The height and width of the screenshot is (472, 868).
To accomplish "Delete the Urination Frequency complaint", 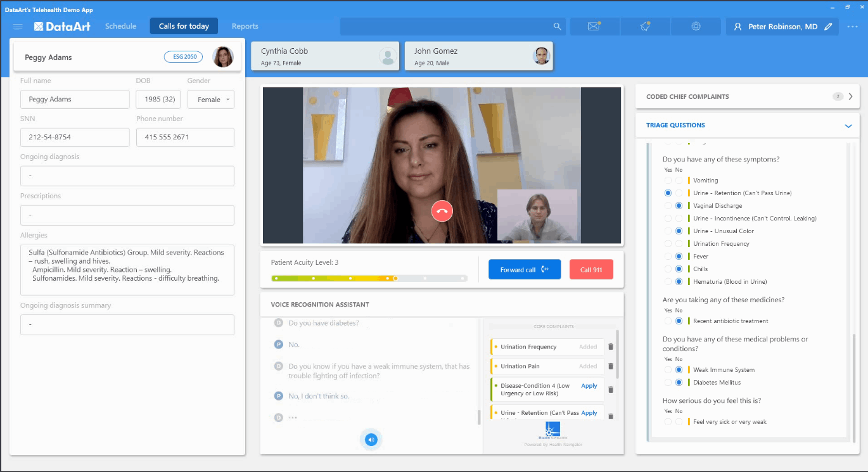I will pos(611,347).
